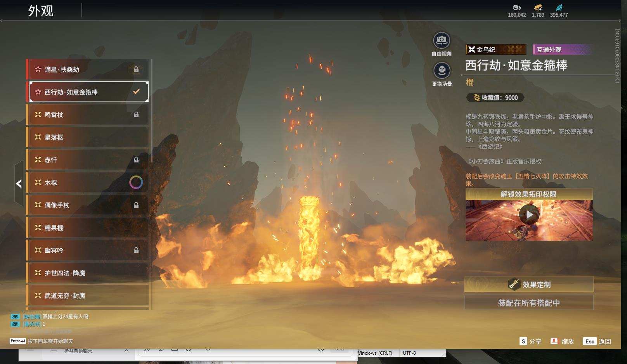Image resolution: width=627 pixels, height=364 pixels.
Task: Click Windows (CRLF) in background editor status bar
Action: tap(375, 353)
